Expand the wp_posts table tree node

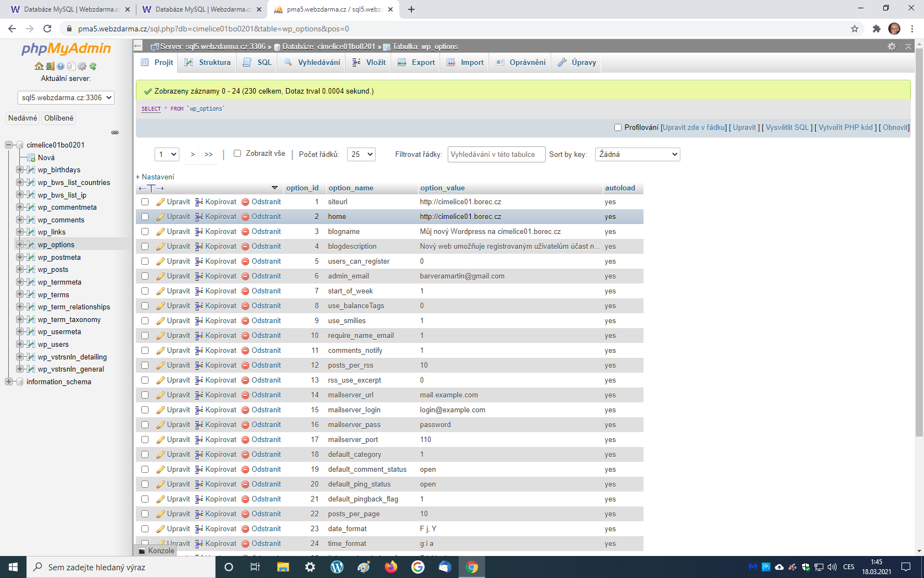(x=19, y=270)
